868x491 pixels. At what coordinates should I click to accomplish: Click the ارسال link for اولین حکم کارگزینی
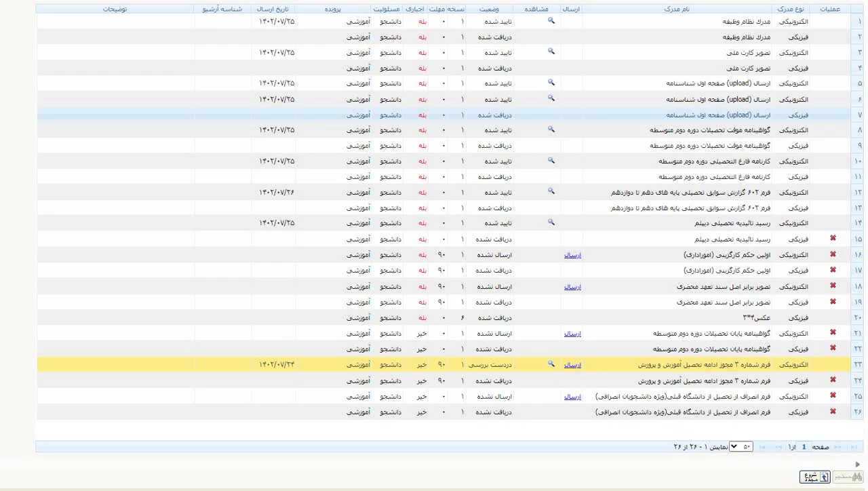click(x=572, y=256)
